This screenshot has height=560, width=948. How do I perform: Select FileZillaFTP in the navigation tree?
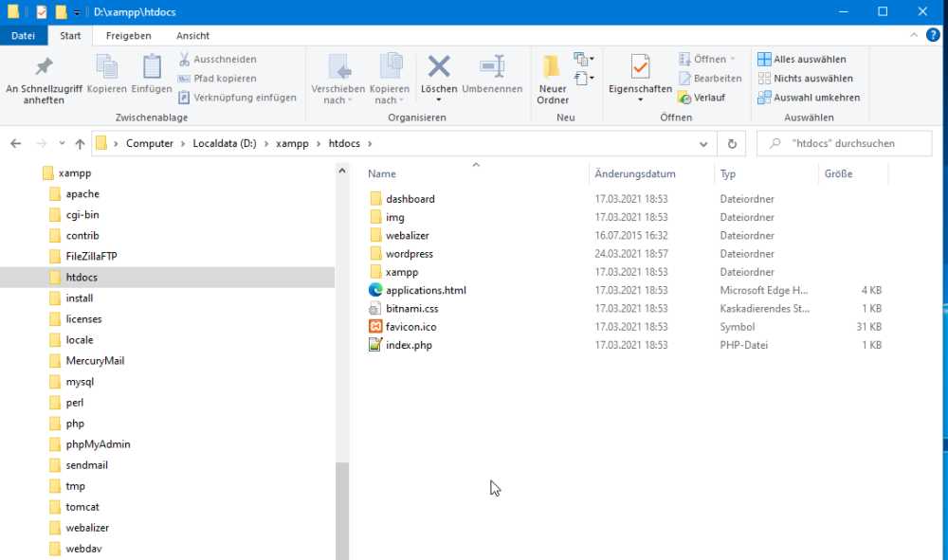(83, 257)
